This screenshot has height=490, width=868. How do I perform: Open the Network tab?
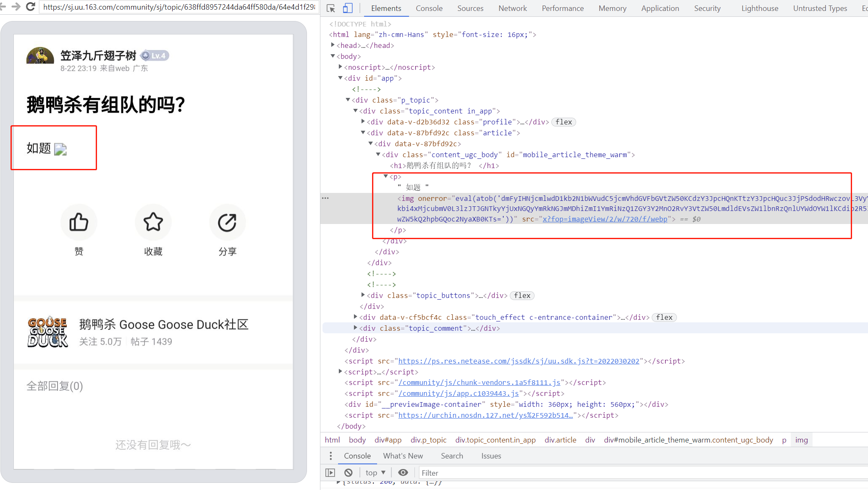pos(512,8)
